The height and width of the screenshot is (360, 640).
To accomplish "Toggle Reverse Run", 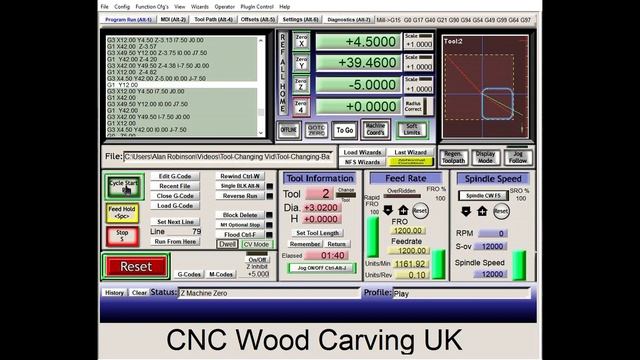I will point(240,196).
